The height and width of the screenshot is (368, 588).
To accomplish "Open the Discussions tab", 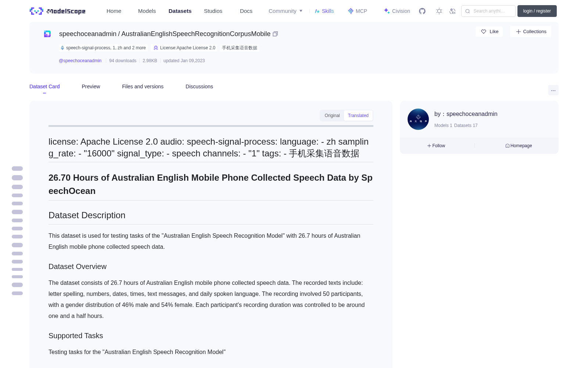I will [x=199, y=86].
